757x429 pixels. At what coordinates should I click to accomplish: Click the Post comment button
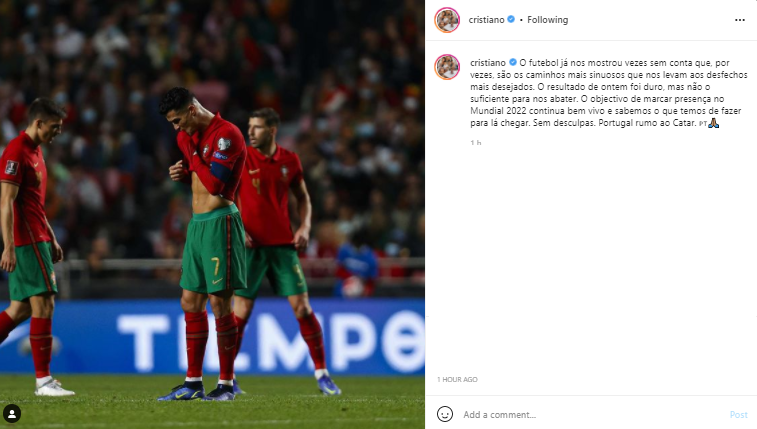(739, 415)
